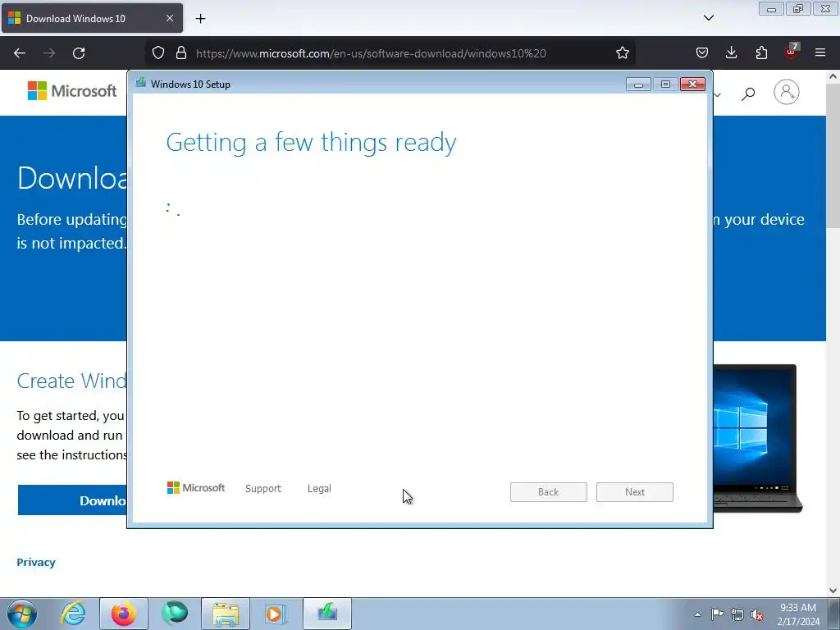The height and width of the screenshot is (630, 840).
Task: Open a new Firefox tab
Action: pos(200,19)
